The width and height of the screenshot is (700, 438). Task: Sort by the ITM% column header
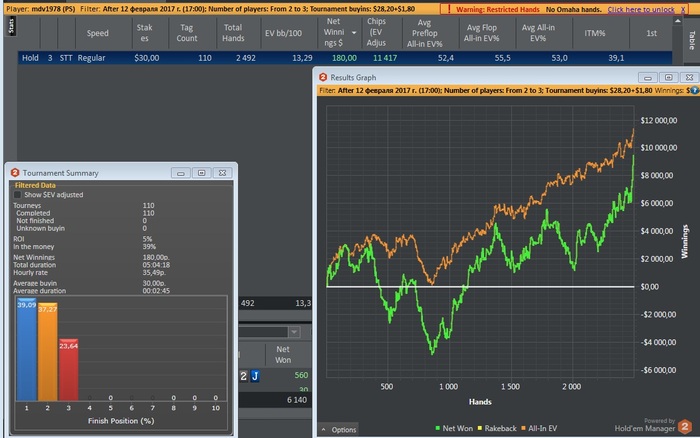pyautogui.click(x=595, y=33)
